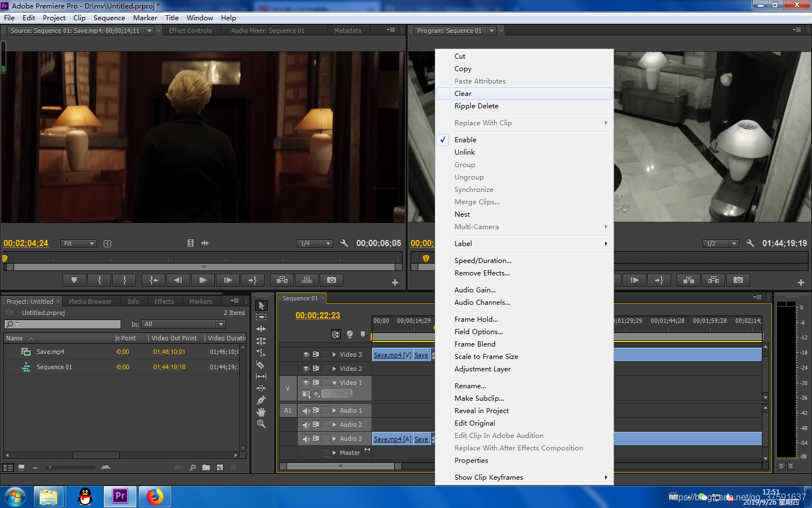Expand the Video 3 track
812x508 pixels.
pyautogui.click(x=334, y=354)
